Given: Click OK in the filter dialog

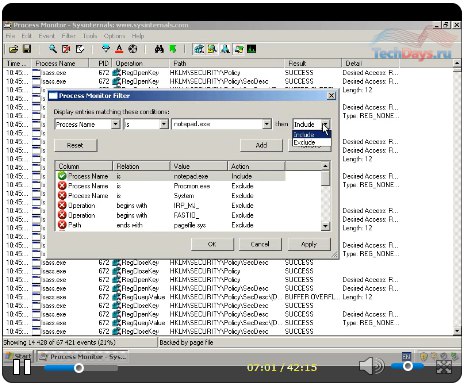Looking at the screenshot, I should [x=212, y=244].
